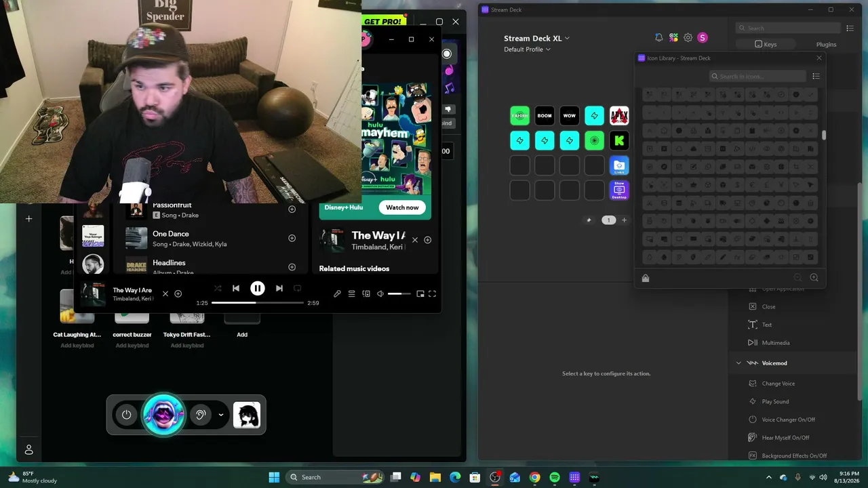Add keybind for Tokyo Drift sound

[x=187, y=346]
